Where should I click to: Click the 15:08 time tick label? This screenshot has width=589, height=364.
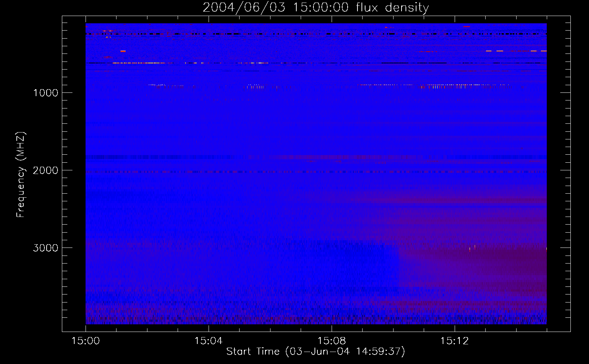(331, 341)
